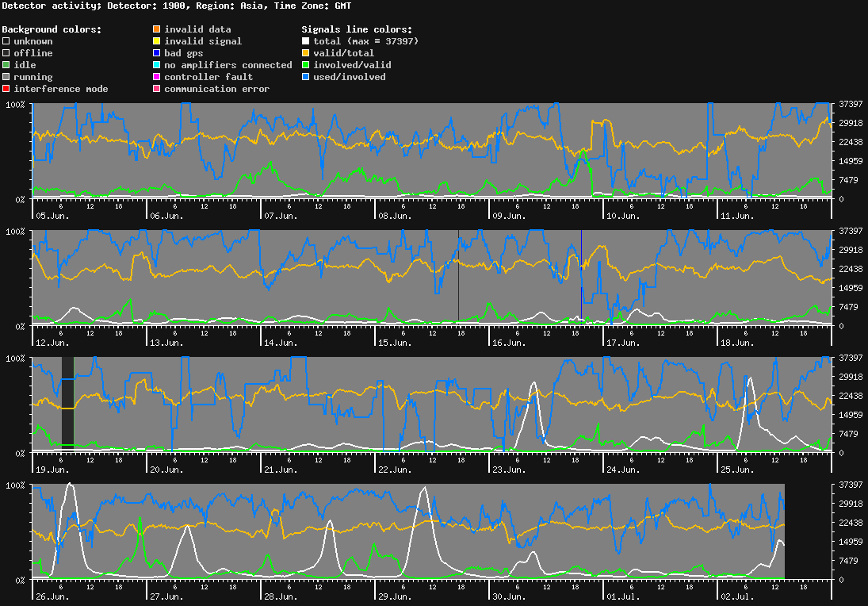The width and height of the screenshot is (868, 606).
Task: Click the '07.Jun.' date label
Action: (281, 216)
